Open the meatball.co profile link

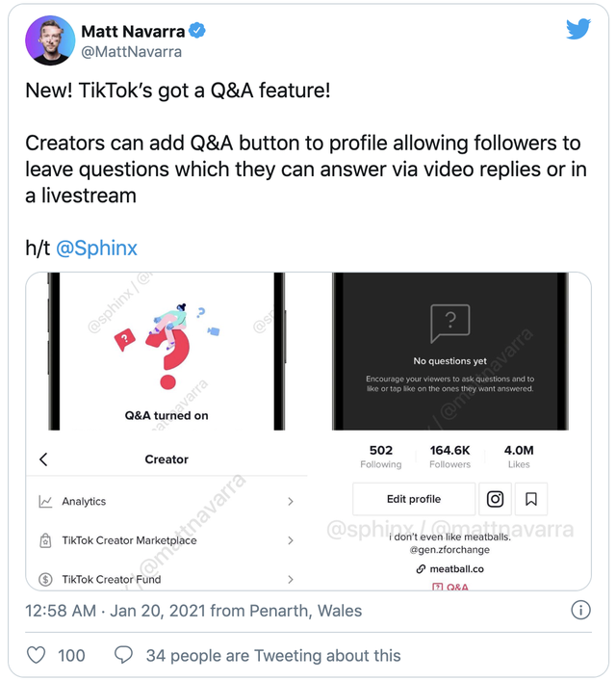click(x=456, y=569)
